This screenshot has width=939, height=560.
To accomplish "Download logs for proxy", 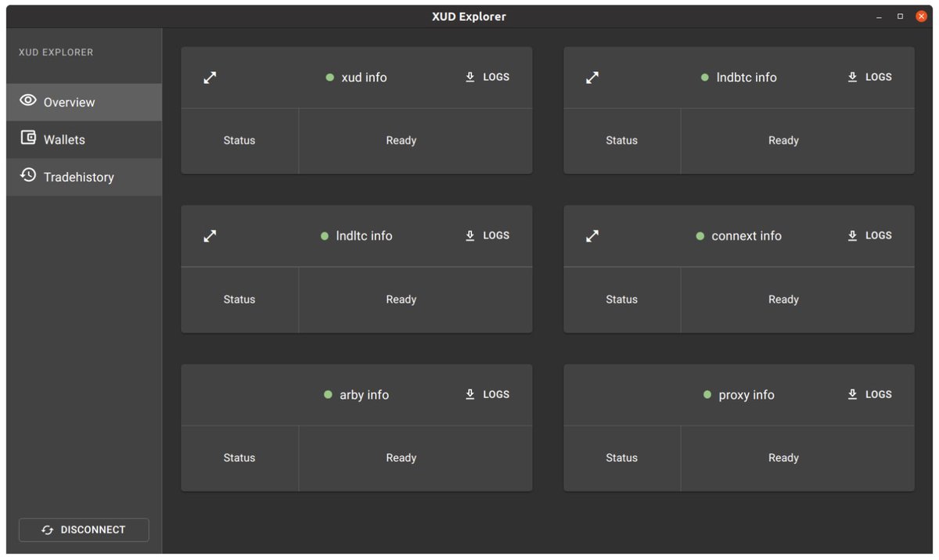I will (869, 394).
